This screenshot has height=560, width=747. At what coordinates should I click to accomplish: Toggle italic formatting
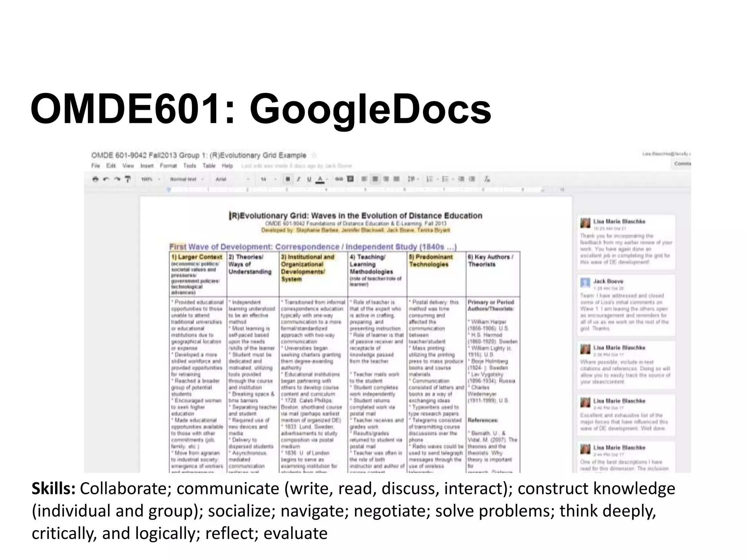298,179
